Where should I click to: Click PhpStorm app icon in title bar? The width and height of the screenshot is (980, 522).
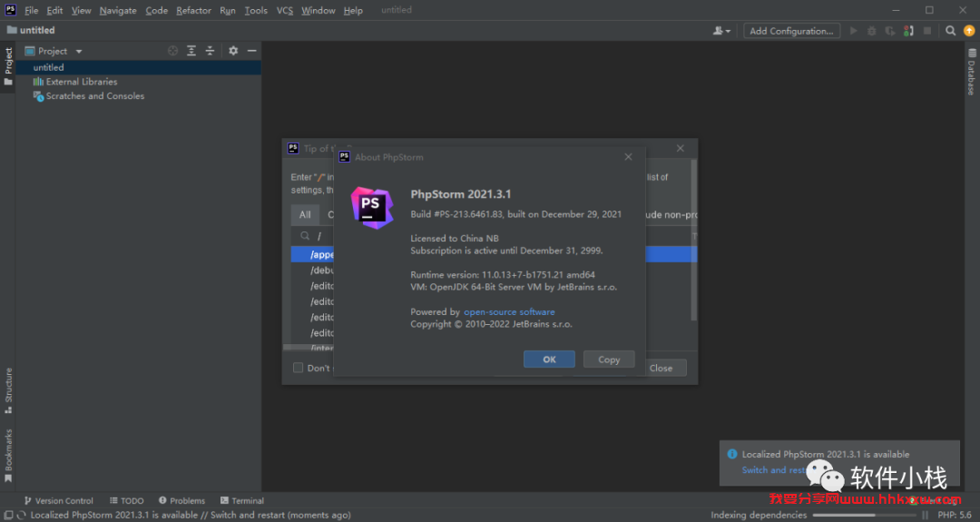tap(11, 9)
